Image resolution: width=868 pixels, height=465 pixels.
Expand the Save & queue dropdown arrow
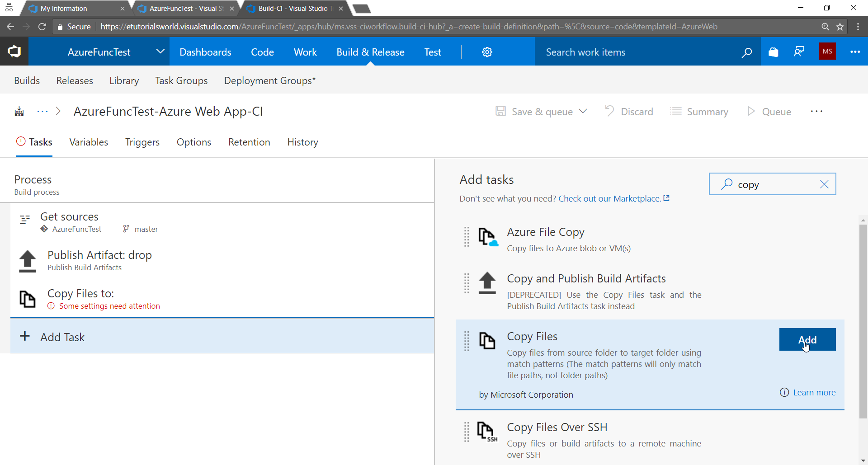[x=583, y=111]
